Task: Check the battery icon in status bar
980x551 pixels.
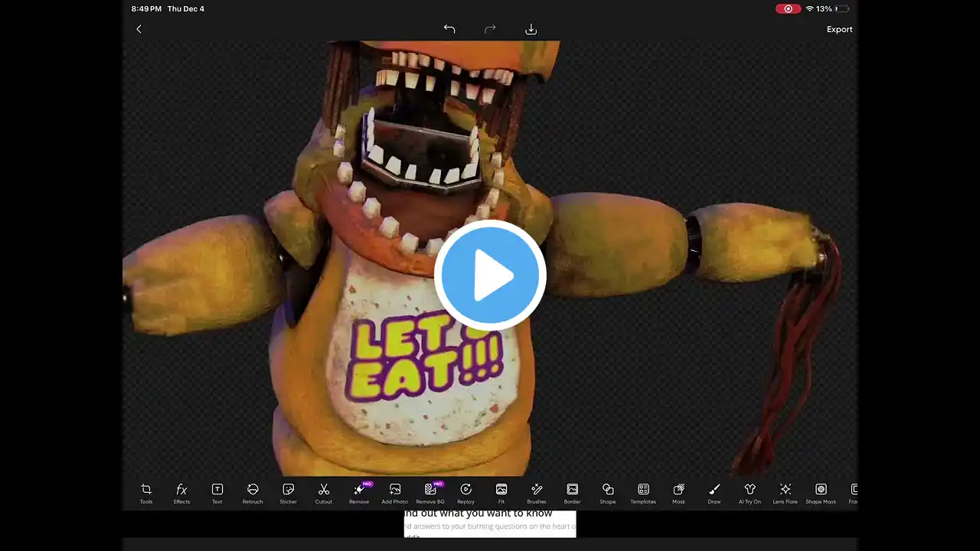Action: tap(842, 9)
